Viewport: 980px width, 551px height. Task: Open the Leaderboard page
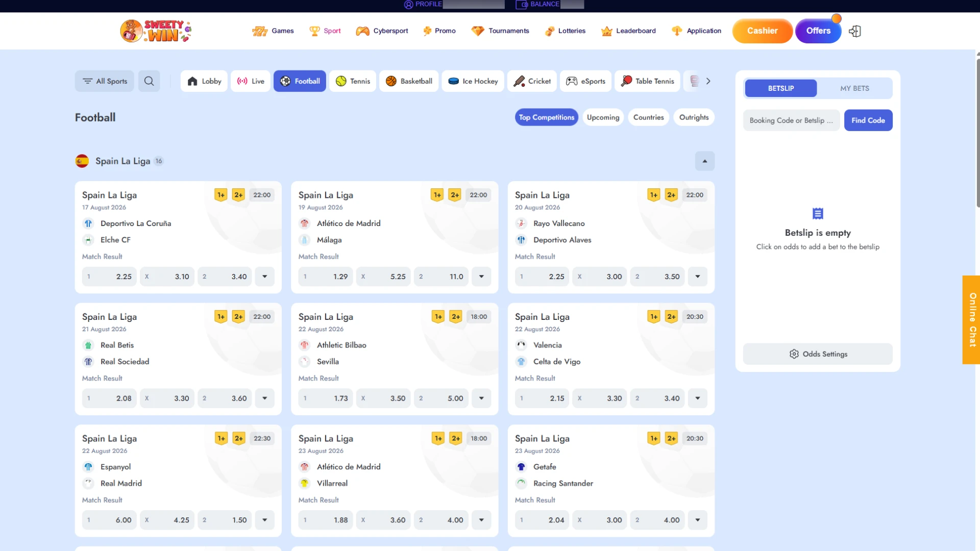[x=628, y=31]
